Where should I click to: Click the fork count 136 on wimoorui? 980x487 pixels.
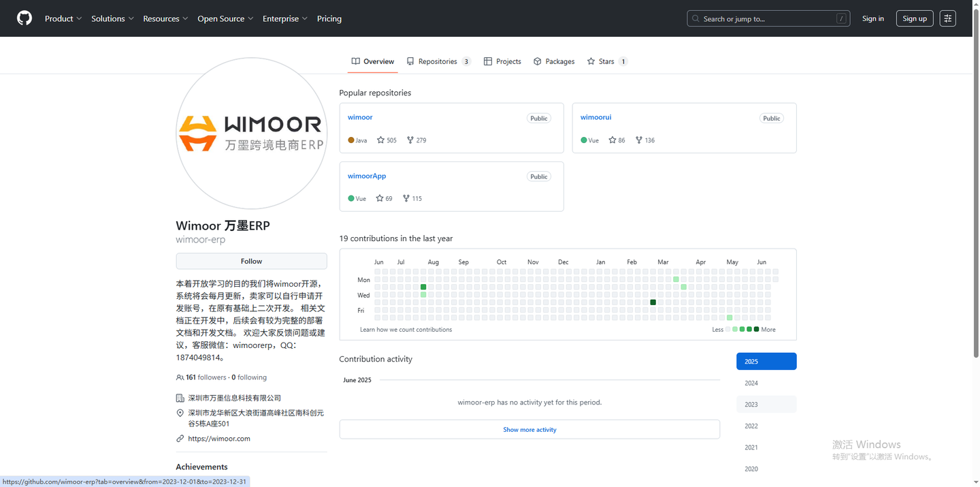[x=645, y=140]
